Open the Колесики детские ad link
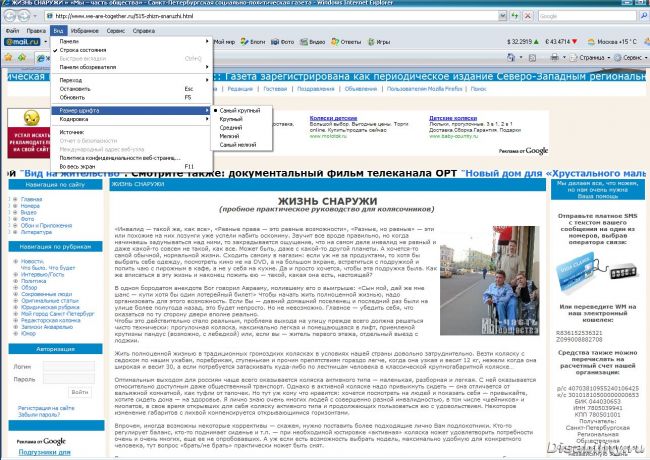Screen dimensions: 650x460 point(333,118)
